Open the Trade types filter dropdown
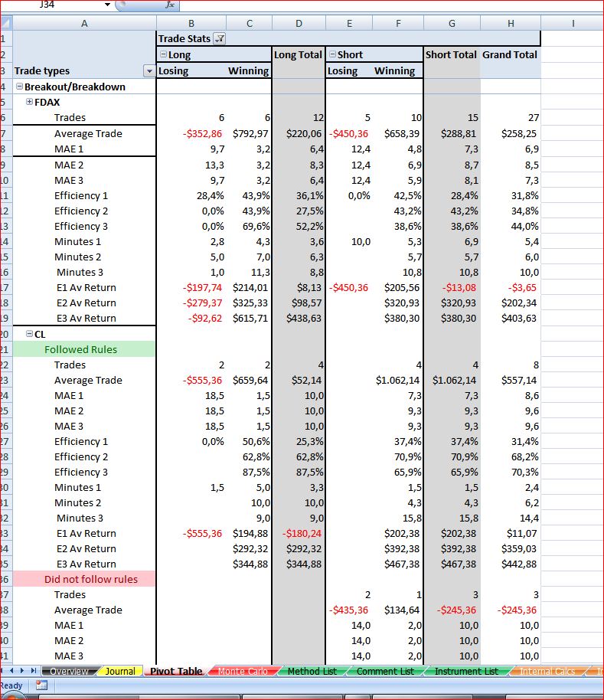This screenshot has width=604, height=700. 149,71
